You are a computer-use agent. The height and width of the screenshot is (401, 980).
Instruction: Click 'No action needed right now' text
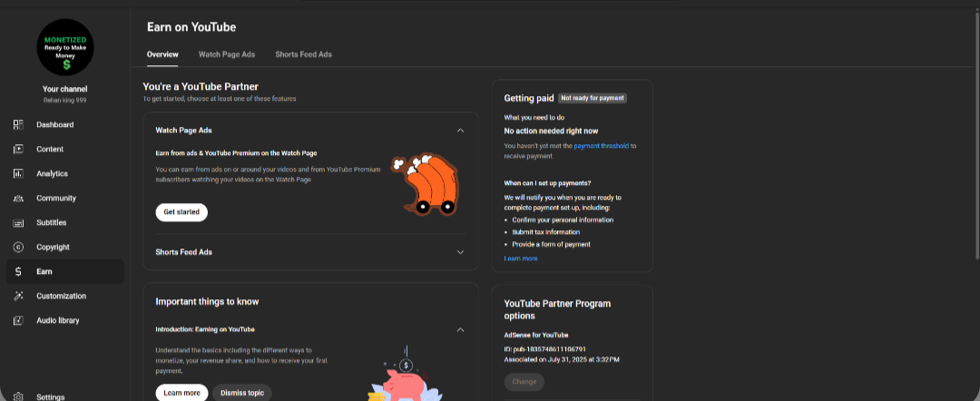pos(552,132)
